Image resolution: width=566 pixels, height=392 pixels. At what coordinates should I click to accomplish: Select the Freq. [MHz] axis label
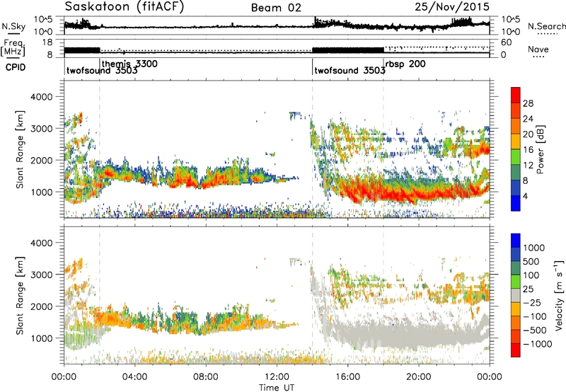point(13,47)
